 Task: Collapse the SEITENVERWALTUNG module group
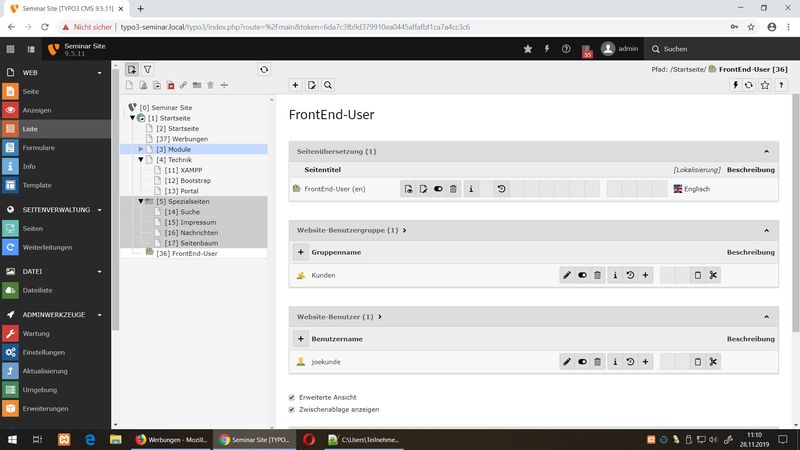(99, 210)
